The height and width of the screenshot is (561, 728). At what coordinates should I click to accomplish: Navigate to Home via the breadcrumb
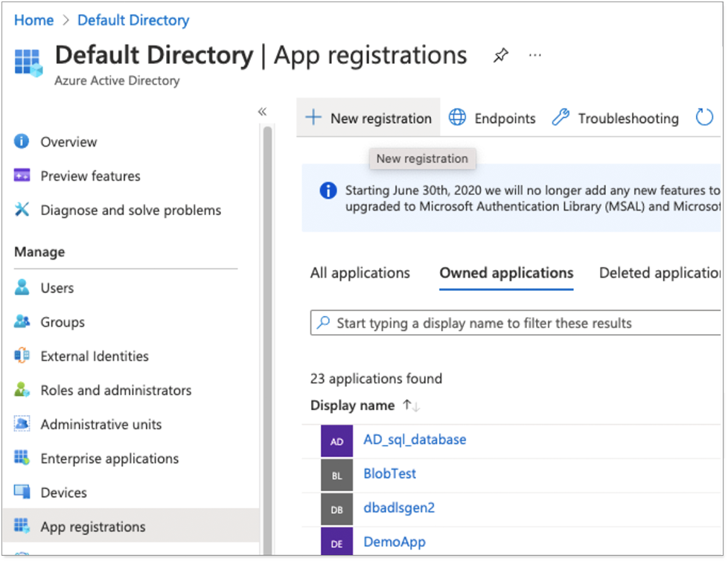pyautogui.click(x=33, y=20)
